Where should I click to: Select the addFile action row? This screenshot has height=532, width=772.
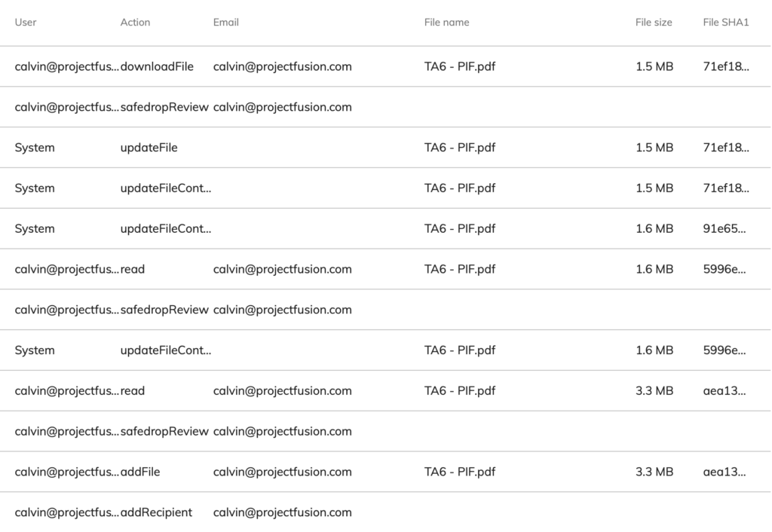click(x=385, y=472)
